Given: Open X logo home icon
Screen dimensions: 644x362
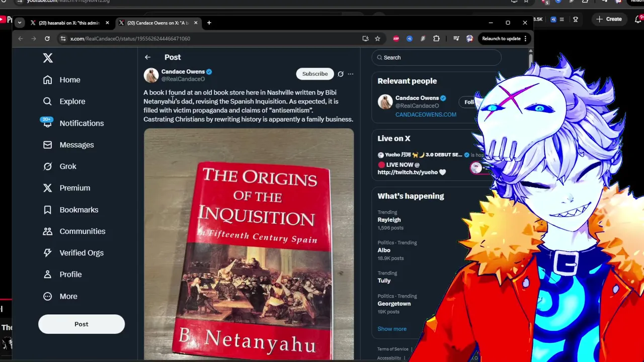Looking at the screenshot, I should 48,58.
